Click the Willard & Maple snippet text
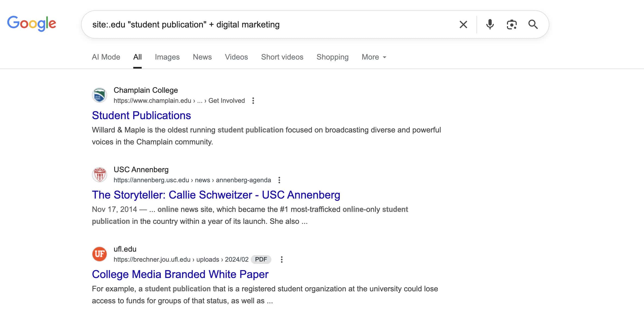 (x=266, y=136)
